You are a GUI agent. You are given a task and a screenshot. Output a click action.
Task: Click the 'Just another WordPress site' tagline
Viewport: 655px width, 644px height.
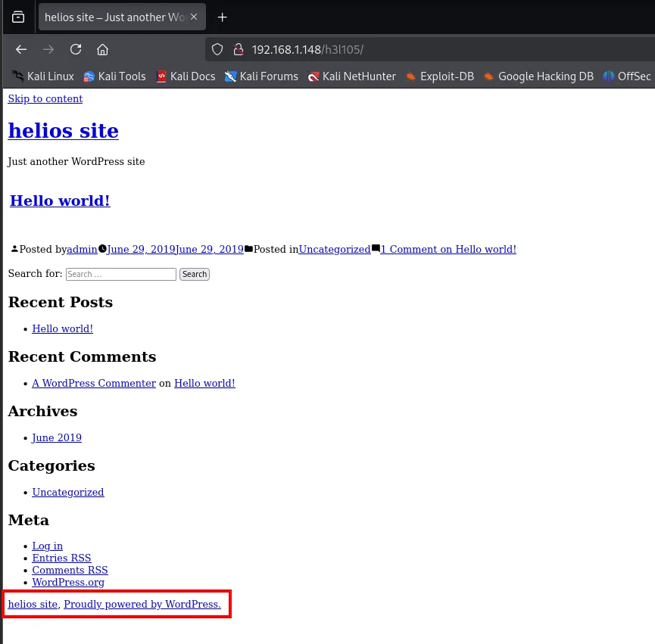[76, 161]
